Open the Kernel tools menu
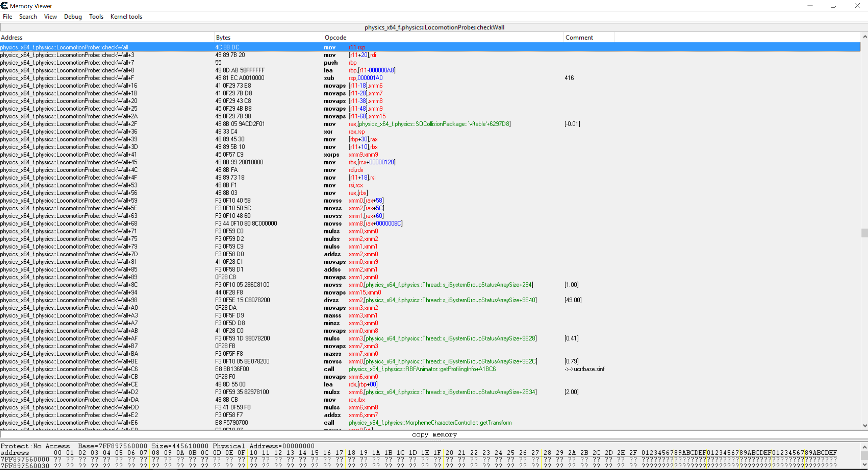Image resolution: width=868 pixels, height=470 pixels. tap(126, 17)
